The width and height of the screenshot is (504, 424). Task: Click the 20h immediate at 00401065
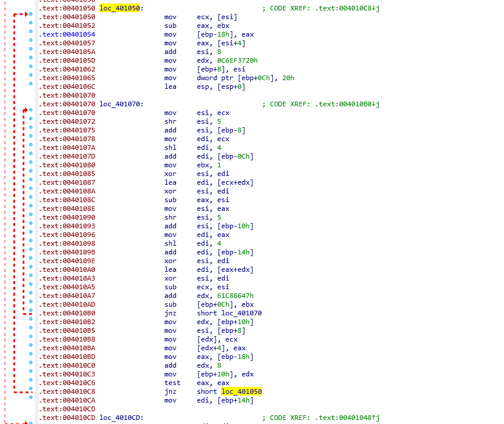click(289, 78)
